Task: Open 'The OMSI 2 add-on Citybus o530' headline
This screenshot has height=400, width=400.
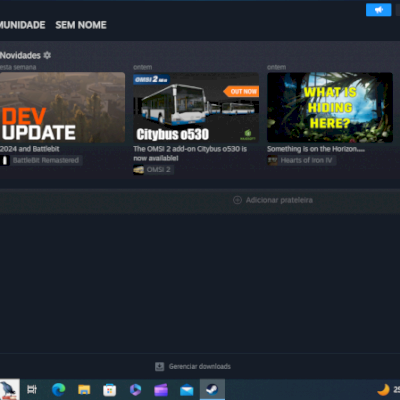Action: tap(190, 153)
